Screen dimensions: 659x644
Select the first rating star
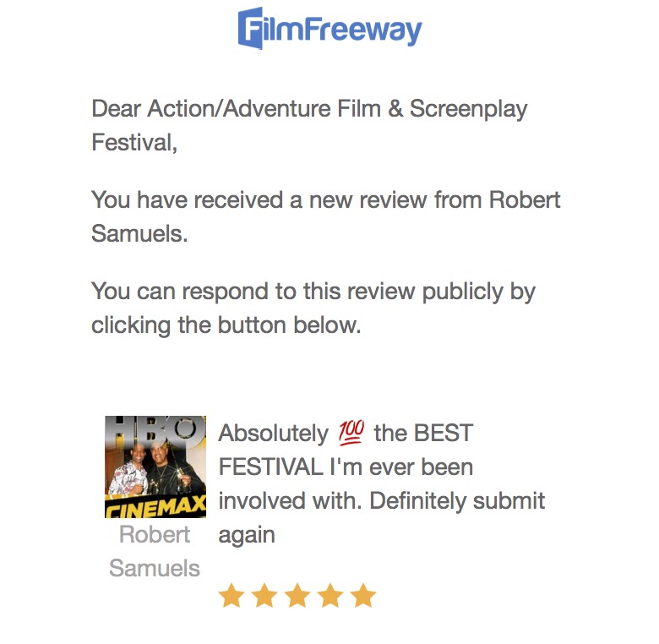(x=231, y=596)
